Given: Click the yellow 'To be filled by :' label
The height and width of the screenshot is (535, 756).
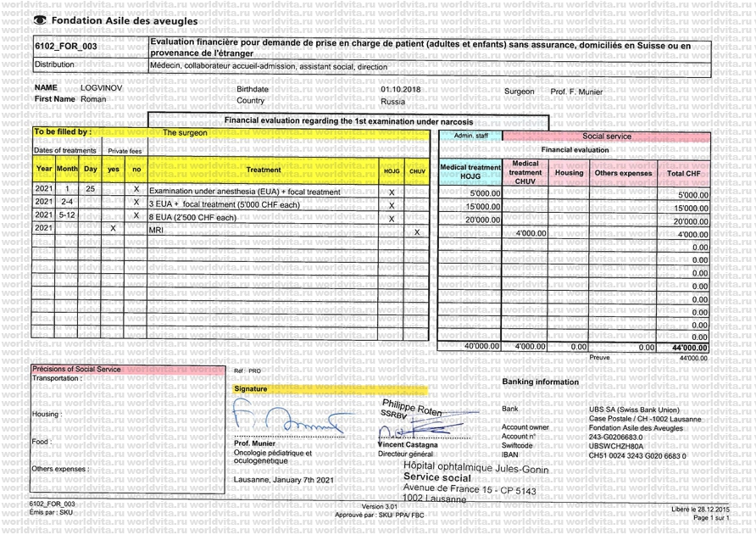Looking at the screenshot, I should (x=62, y=131).
